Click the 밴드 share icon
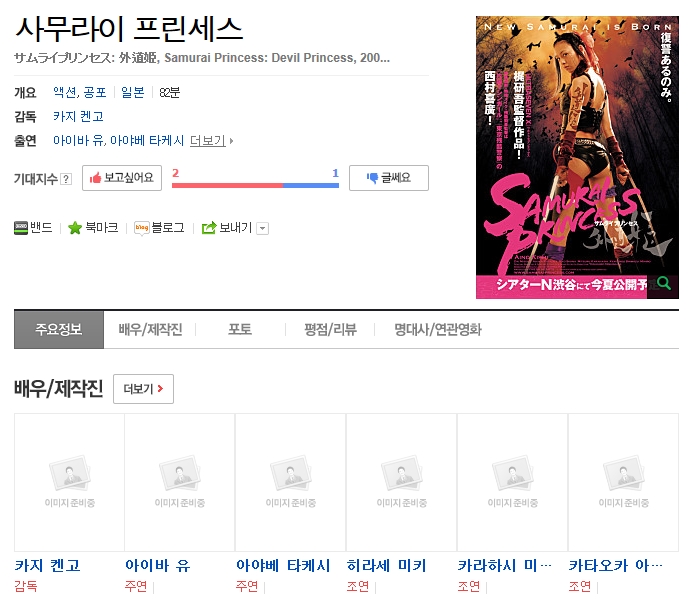The image size is (689, 609). click(21, 228)
